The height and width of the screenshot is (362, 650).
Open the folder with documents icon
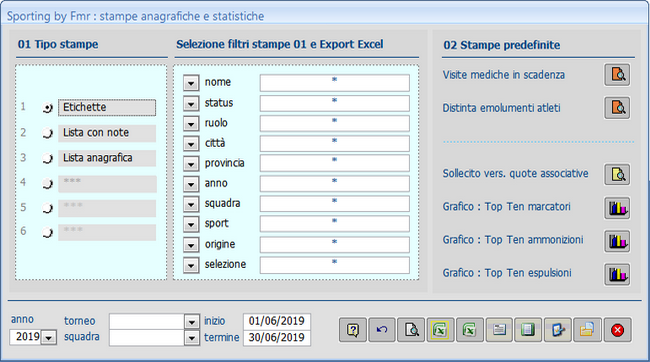click(x=587, y=330)
